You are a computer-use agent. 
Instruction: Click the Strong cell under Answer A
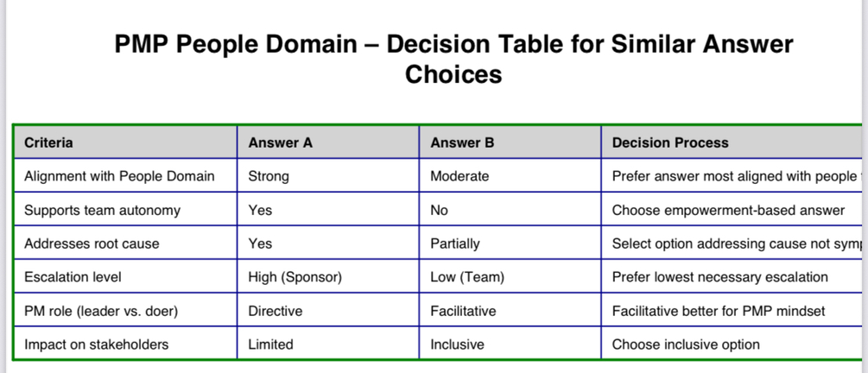[x=269, y=176]
